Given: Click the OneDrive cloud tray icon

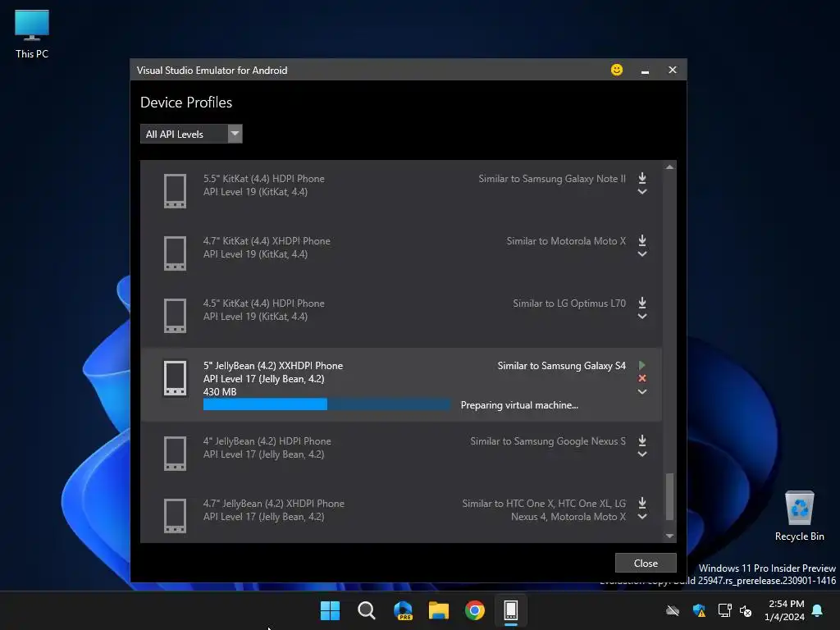Looking at the screenshot, I should [673, 610].
